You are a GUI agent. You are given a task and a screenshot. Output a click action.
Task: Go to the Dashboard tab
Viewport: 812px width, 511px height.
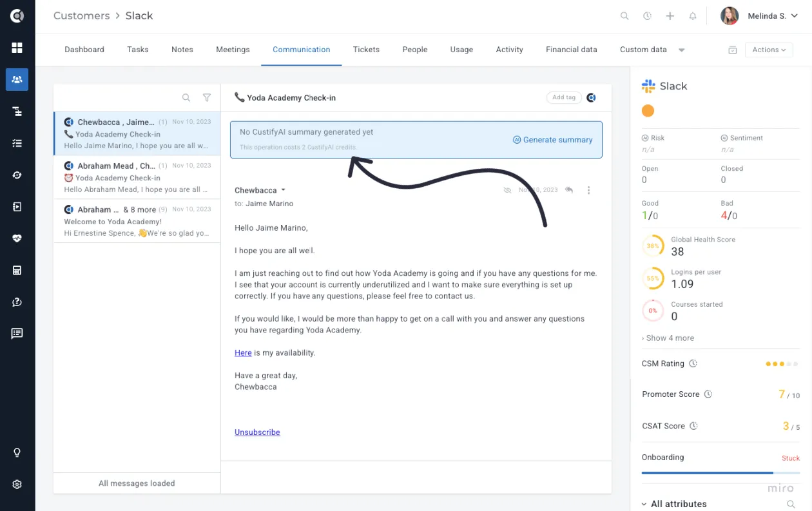(x=84, y=50)
